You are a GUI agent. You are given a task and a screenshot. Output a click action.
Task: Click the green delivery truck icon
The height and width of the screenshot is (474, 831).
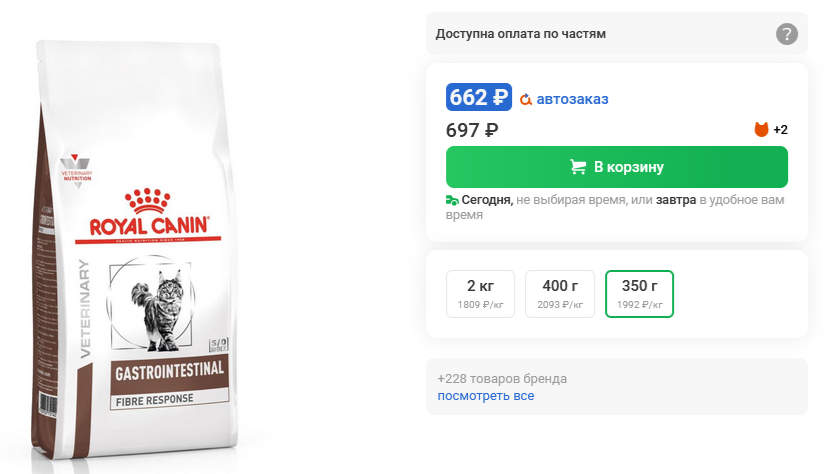click(452, 200)
